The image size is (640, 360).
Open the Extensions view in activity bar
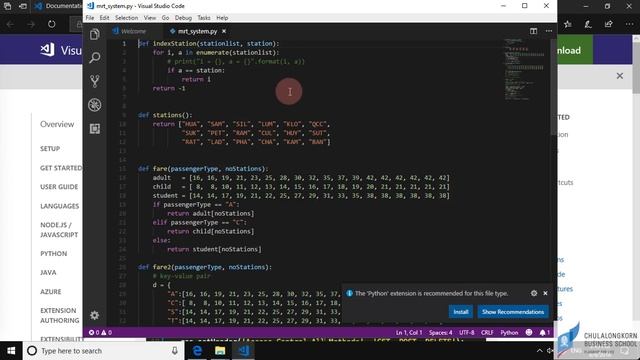pyautogui.click(x=95, y=129)
